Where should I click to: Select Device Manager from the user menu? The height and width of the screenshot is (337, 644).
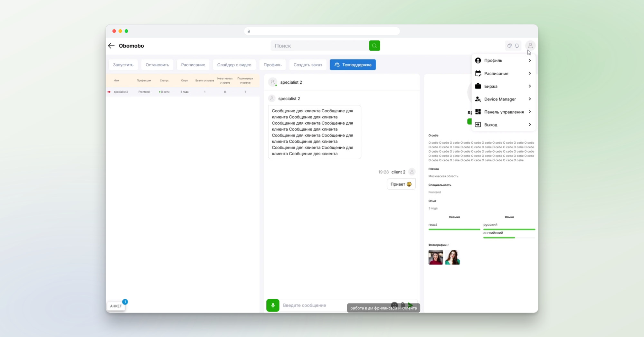click(503, 99)
